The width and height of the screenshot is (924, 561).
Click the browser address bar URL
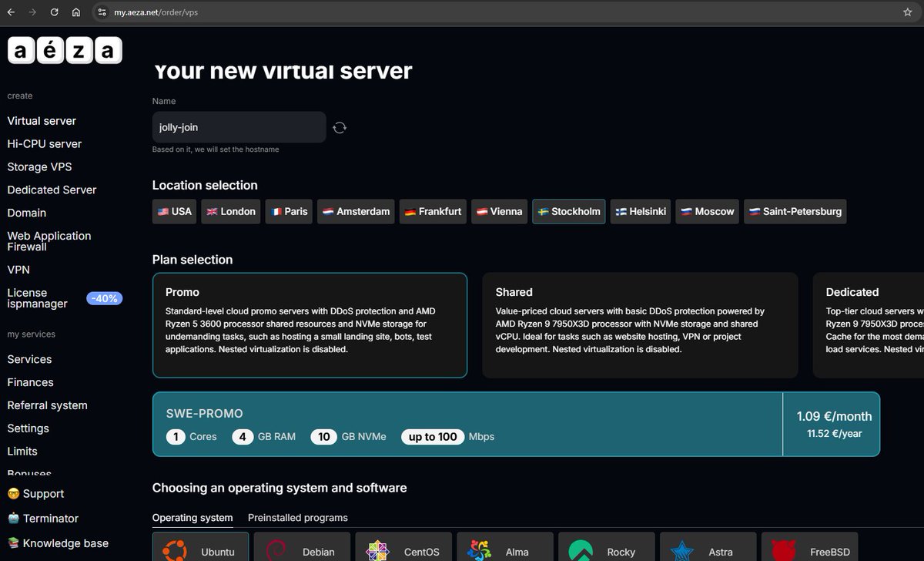pyautogui.click(x=156, y=12)
